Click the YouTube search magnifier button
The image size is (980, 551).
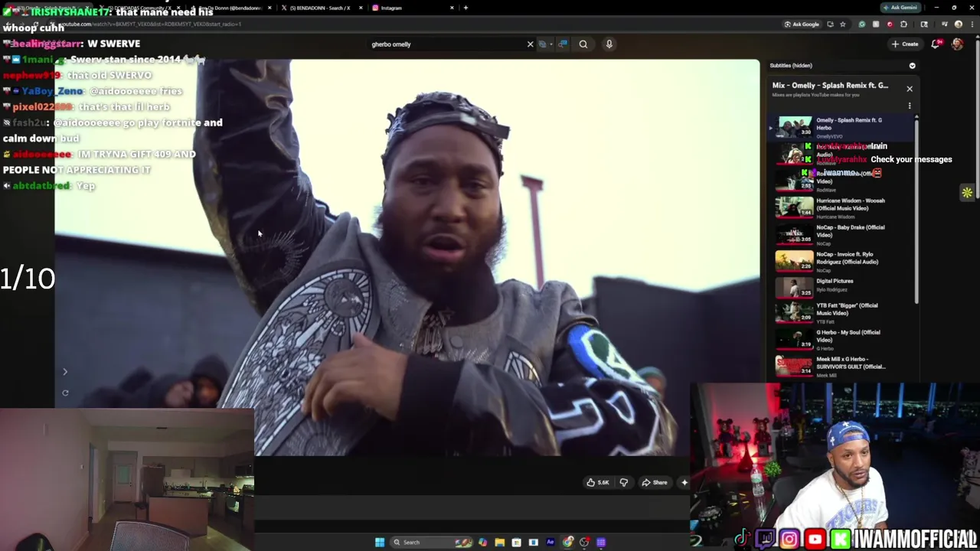(583, 44)
